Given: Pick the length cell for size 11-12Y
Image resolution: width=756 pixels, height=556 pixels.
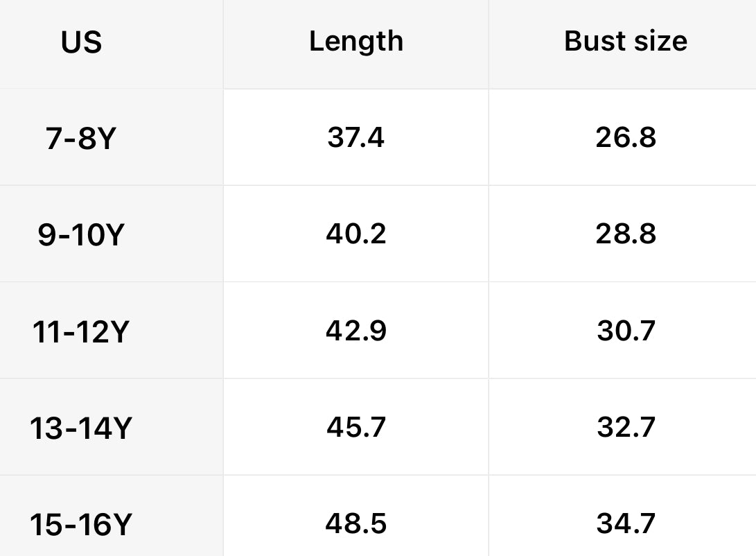Looking at the screenshot, I should coord(355,331).
